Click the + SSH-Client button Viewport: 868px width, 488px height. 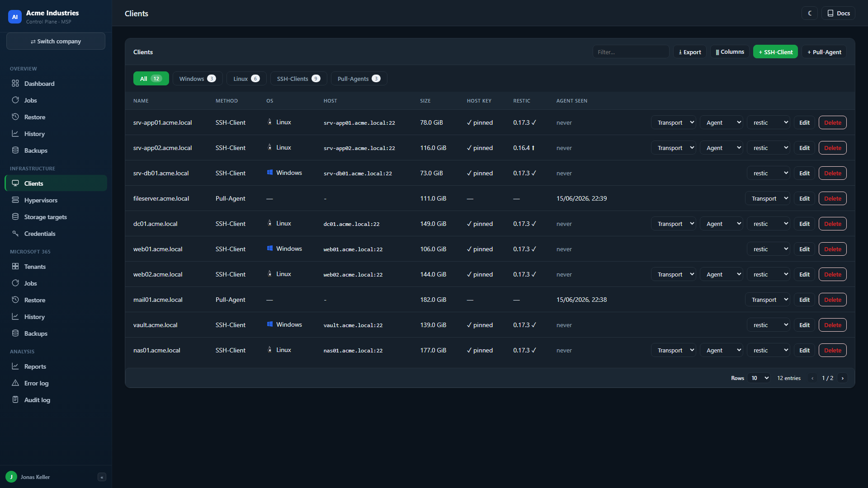coord(775,52)
